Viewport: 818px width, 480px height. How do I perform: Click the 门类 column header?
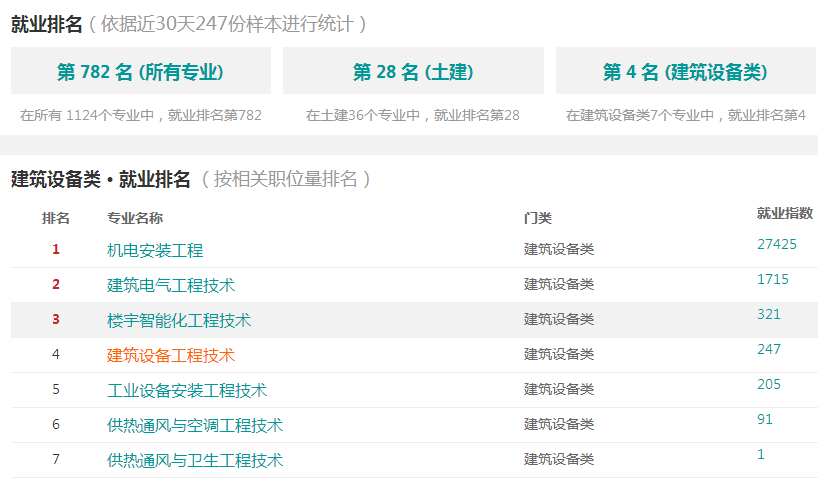[538, 218]
